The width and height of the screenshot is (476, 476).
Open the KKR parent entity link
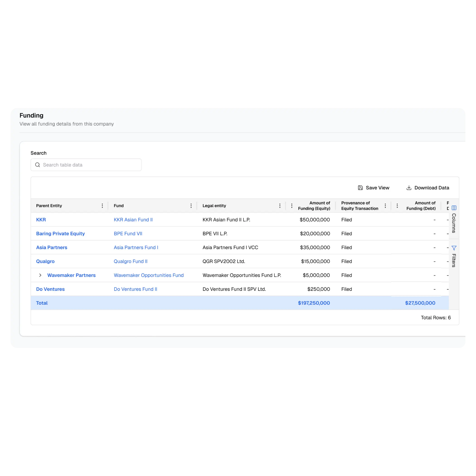coord(41,220)
